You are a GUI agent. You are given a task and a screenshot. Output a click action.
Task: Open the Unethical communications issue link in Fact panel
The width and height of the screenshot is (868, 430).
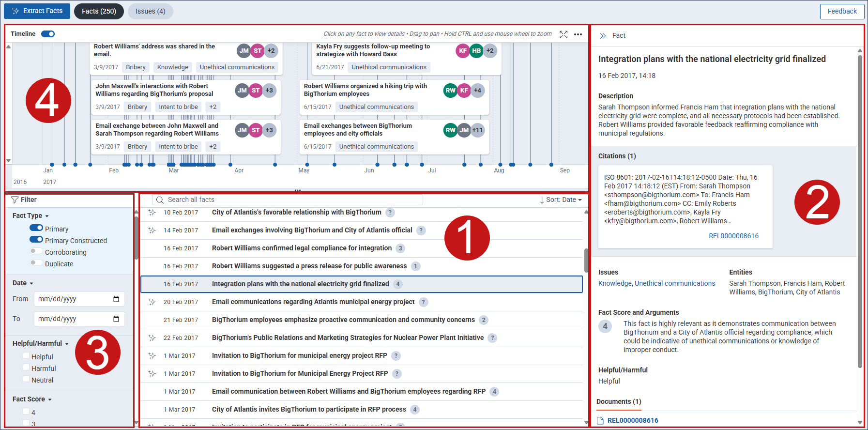pyautogui.click(x=675, y=284)
